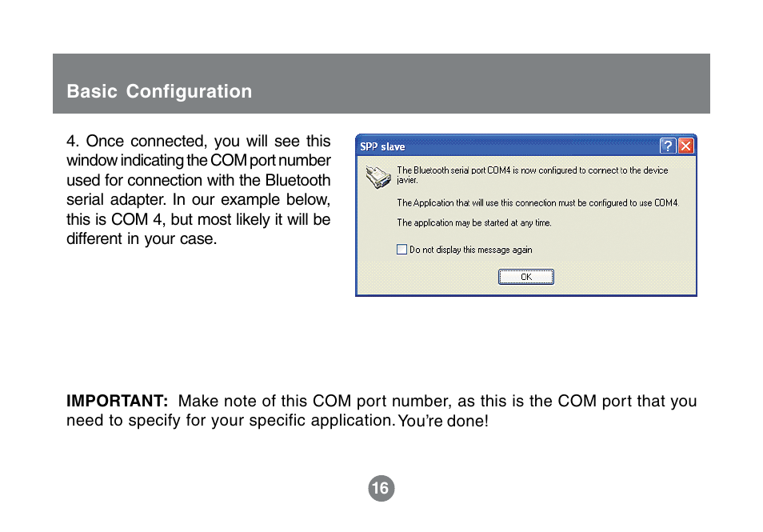The image size is (763, 532).
Task: Confirm the dialog with the OK button
Action: 526,277
